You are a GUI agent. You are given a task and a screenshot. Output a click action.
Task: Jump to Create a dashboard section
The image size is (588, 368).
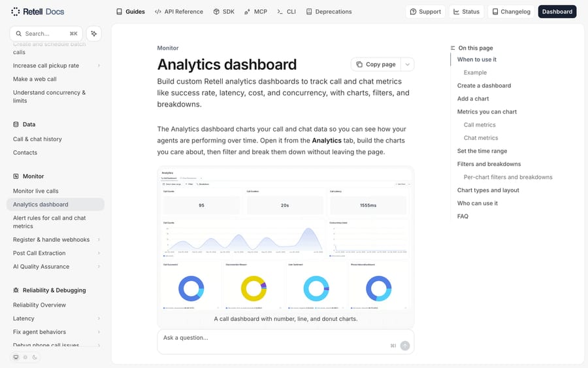pos(484,86)
